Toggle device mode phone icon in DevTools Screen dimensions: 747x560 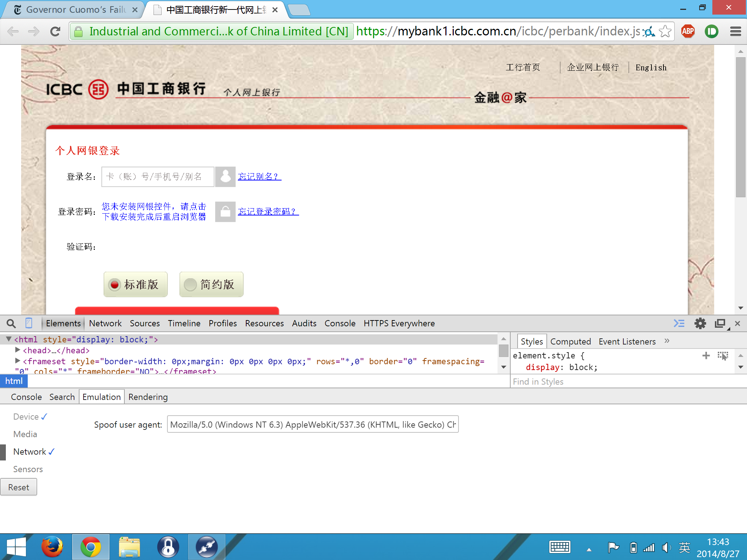[x=29, y=323]
